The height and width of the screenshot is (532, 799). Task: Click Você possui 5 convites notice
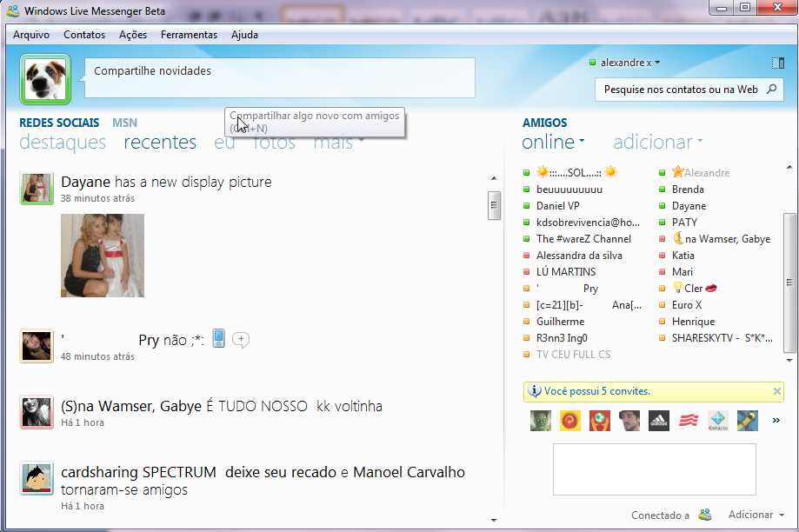(x=597, y=391)
